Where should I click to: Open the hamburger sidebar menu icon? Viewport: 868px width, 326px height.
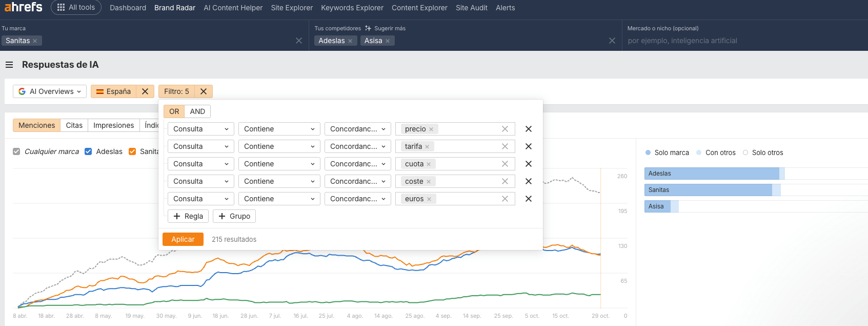pos(9,65)
